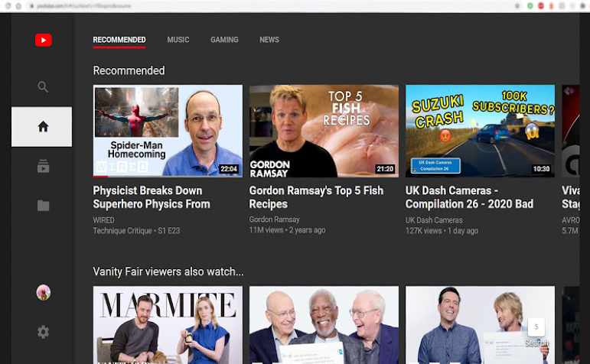The image size is (590, 364).
Task: Go to the News tab
Action: 269,40
